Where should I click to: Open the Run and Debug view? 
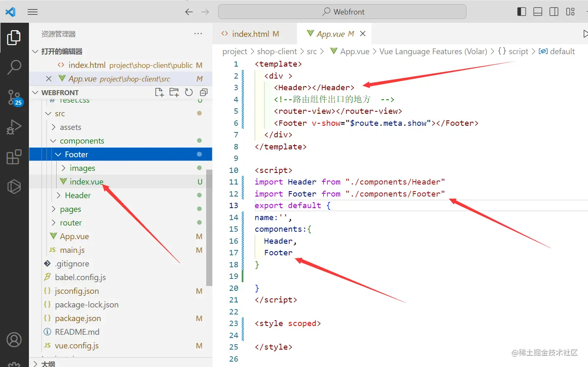pyautogui.click(x=14, y=127)
